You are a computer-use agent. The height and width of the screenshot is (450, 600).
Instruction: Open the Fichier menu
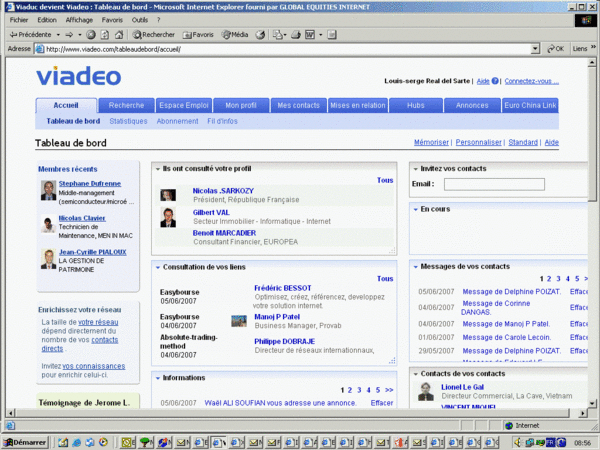19,20
